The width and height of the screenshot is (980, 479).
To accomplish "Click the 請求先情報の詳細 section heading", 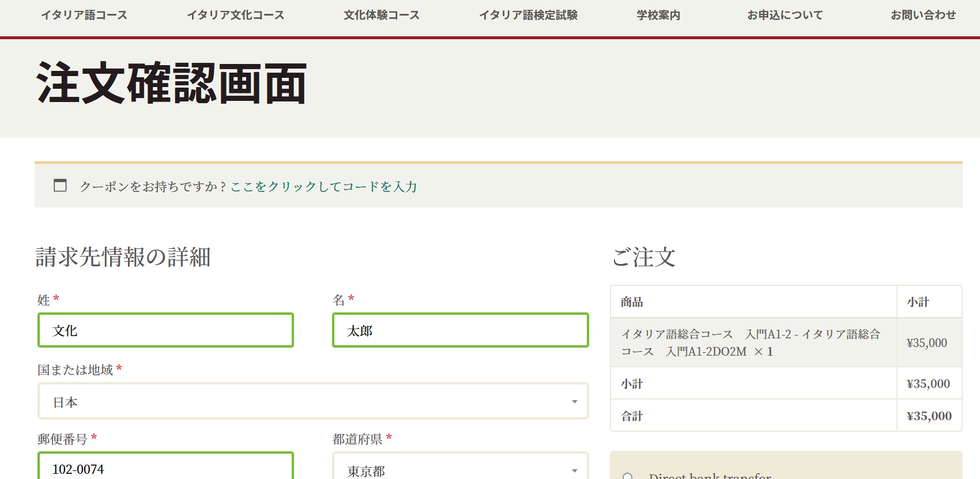I will click(123, 257).
